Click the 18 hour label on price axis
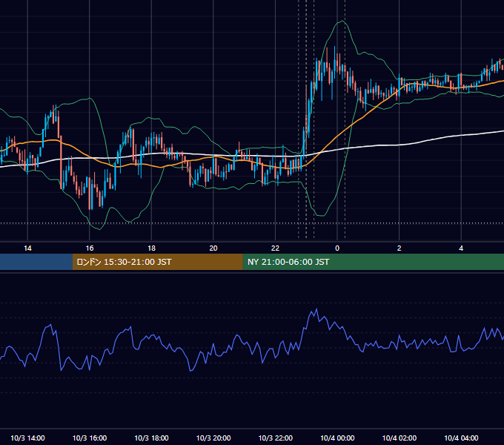The image size is (504, 445). (x=151, y=248)
